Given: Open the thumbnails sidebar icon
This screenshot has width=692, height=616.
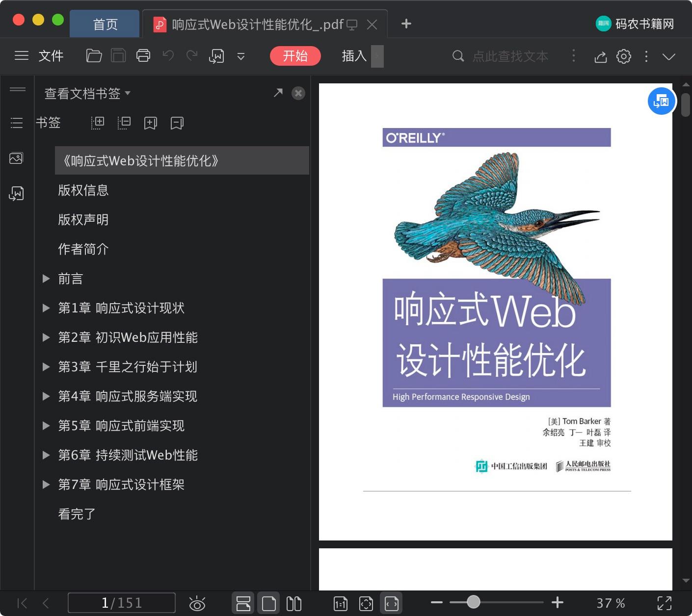Looking at the screenshot, I should pos(16,158).
